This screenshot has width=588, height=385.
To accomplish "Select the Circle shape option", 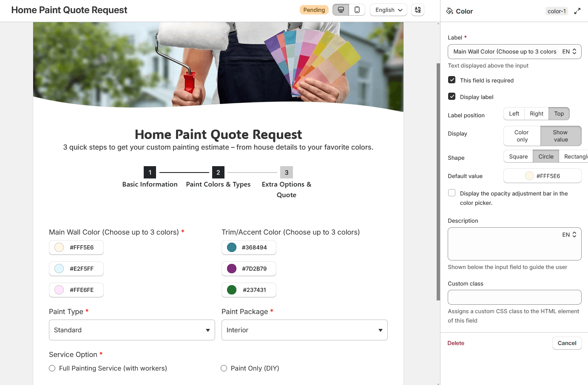I will (x=546, y=156).
